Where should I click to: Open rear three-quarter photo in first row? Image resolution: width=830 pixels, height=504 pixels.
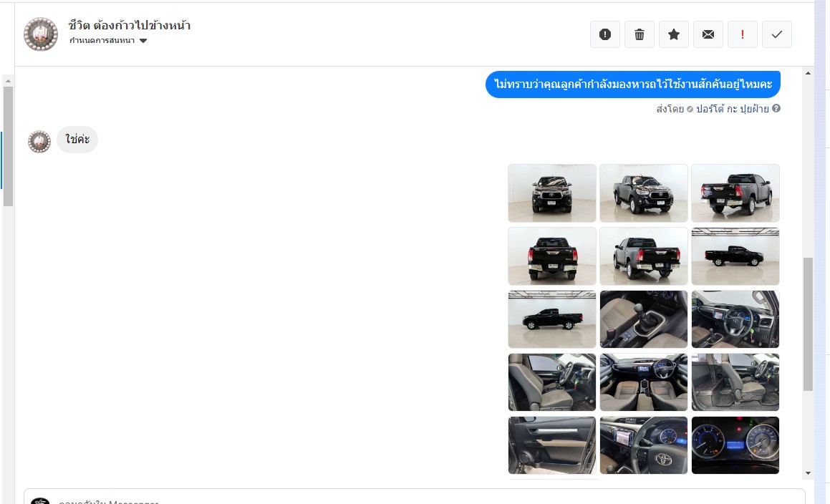735,193
